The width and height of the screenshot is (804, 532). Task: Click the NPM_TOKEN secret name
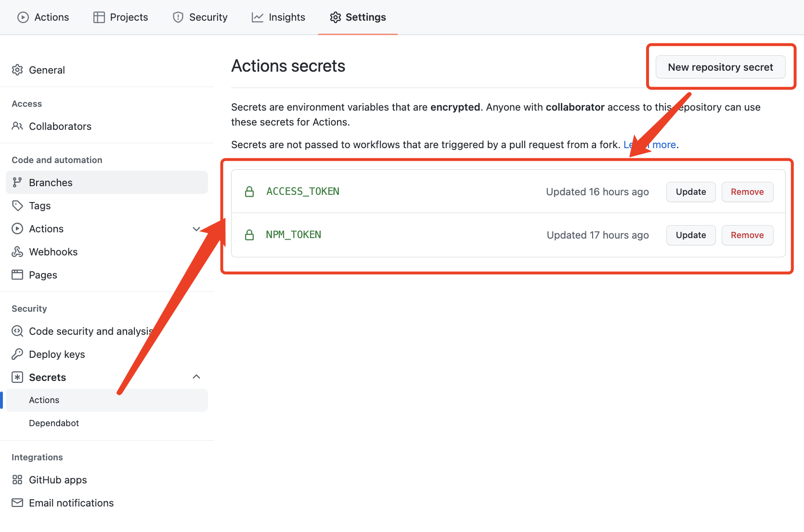point(294,235)
